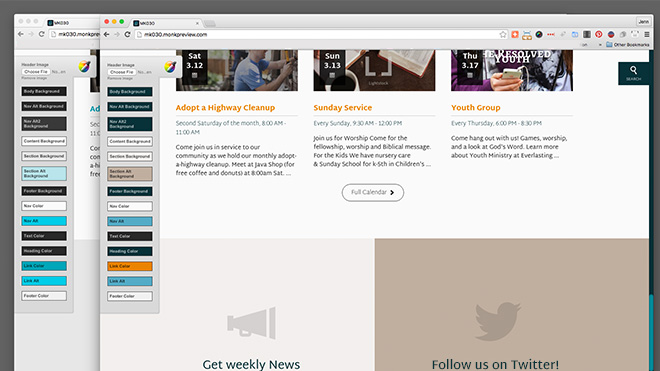Go forward in the front browser window
Viewport: 660px width, 371px height.
click(x=117, y=35)
